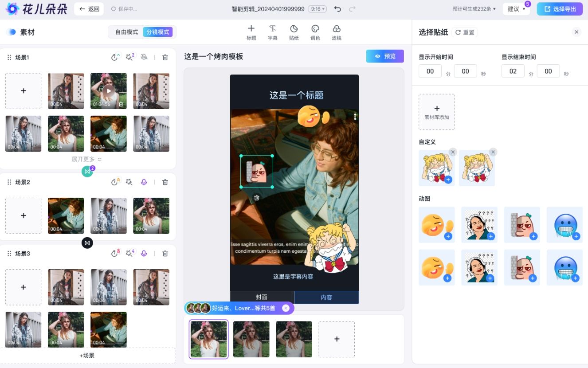588x368 pixels.
Task: Click 素材库添加 add box
Action: (x=437, y=112)
